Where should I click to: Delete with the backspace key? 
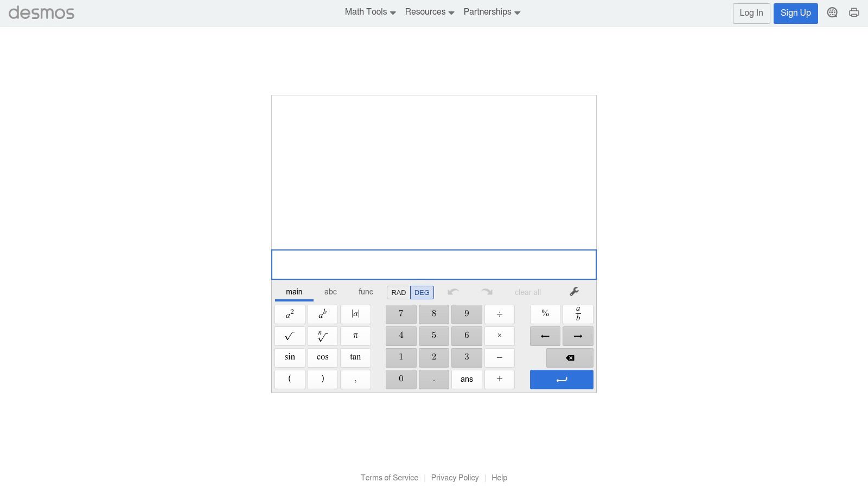(570, 358)
